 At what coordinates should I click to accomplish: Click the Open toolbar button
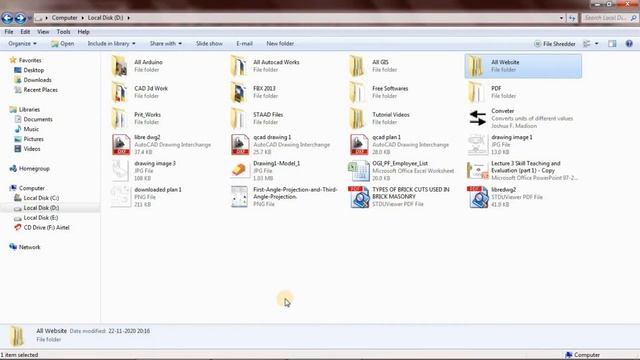tap(63, 43)
